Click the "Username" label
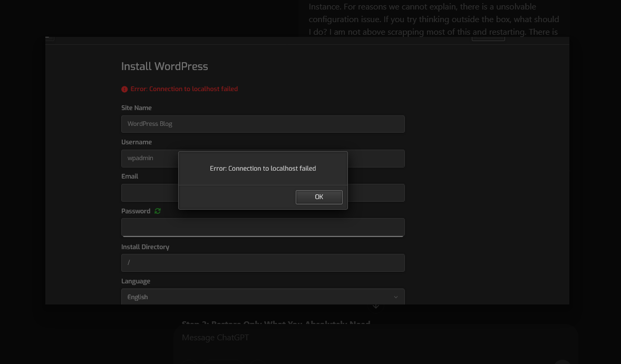621x364 pixels. click(136, 142)
